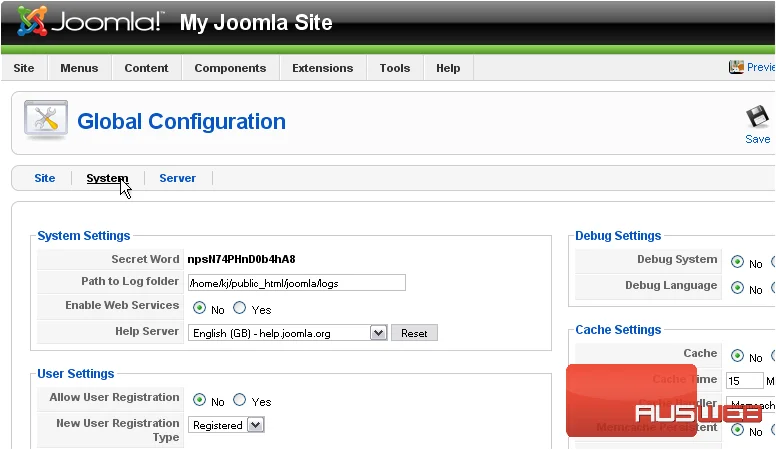Click the System Settings heading
776x450 pixels.
[84, 236]
